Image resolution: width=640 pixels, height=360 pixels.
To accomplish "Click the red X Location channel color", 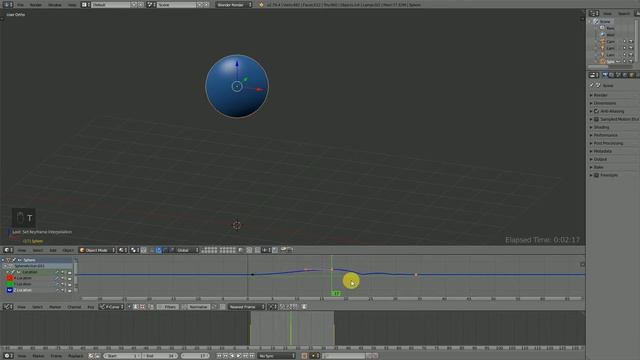I will pyautogui.click(x=10, y=278).
